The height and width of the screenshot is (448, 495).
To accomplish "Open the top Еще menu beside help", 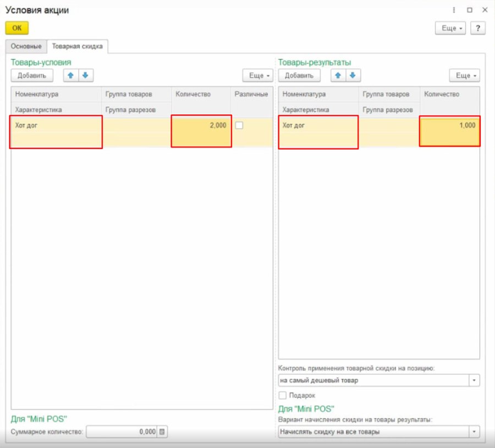I will (450, 28).
